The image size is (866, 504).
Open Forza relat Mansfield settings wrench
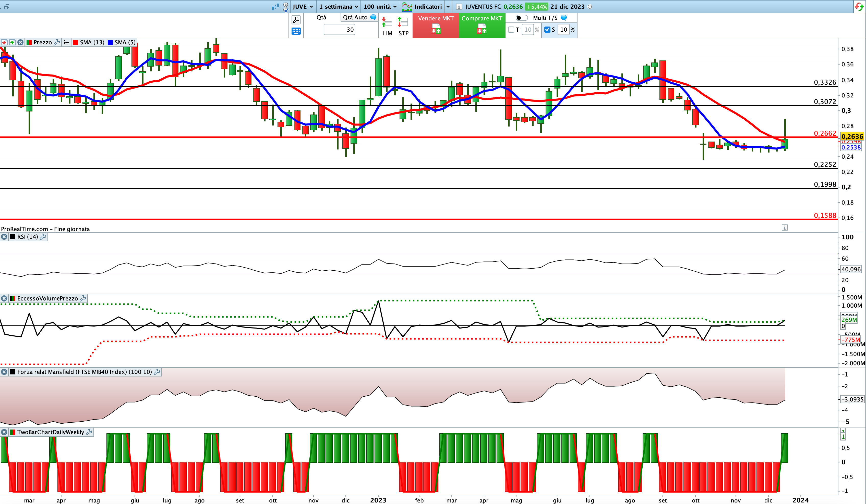[x=157, y=372]
